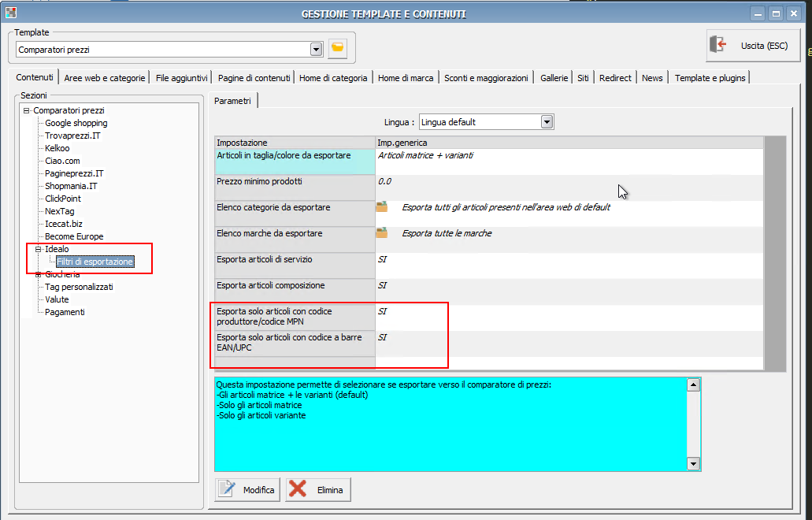The height and width of the screenshot is (520, 812).
Task: Select Kelkoo in the sections tree
Action: pos(57,148)
